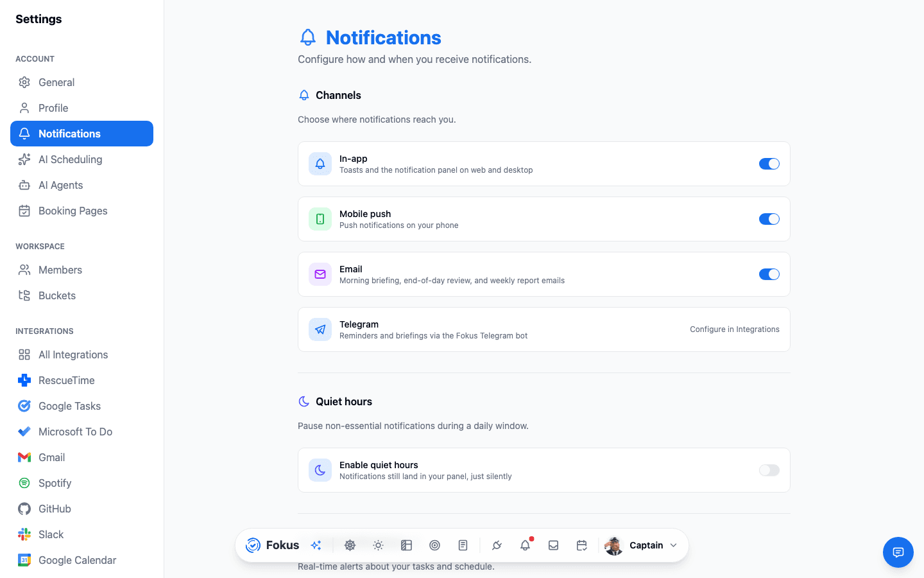The height and width of the screenshot is (578, 924).
Task: Open the calendar check icon in dock
Action: tap(581, 545)
